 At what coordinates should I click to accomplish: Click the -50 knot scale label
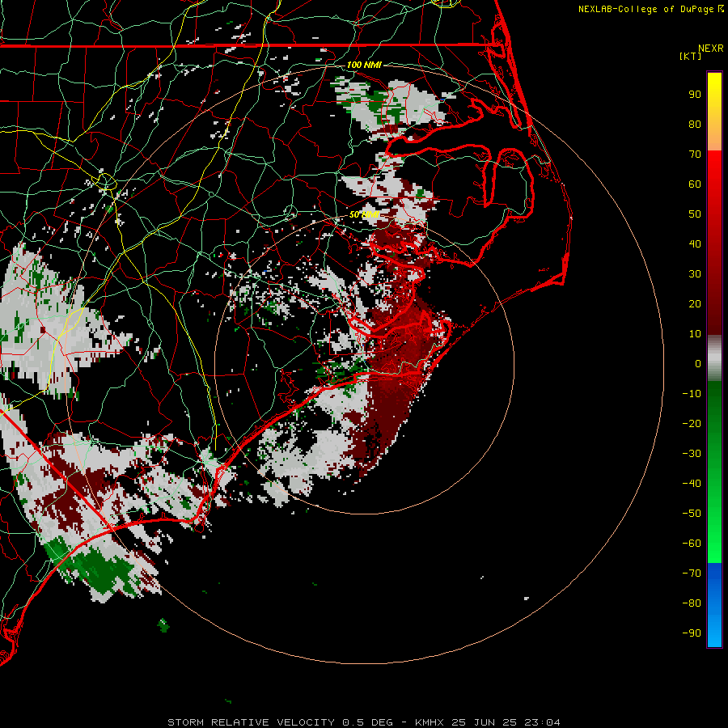(692, 514)
